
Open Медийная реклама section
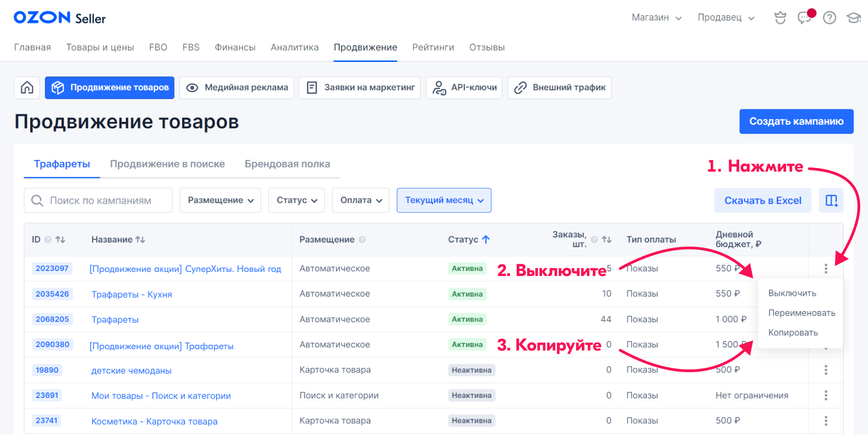coord(237,88)
